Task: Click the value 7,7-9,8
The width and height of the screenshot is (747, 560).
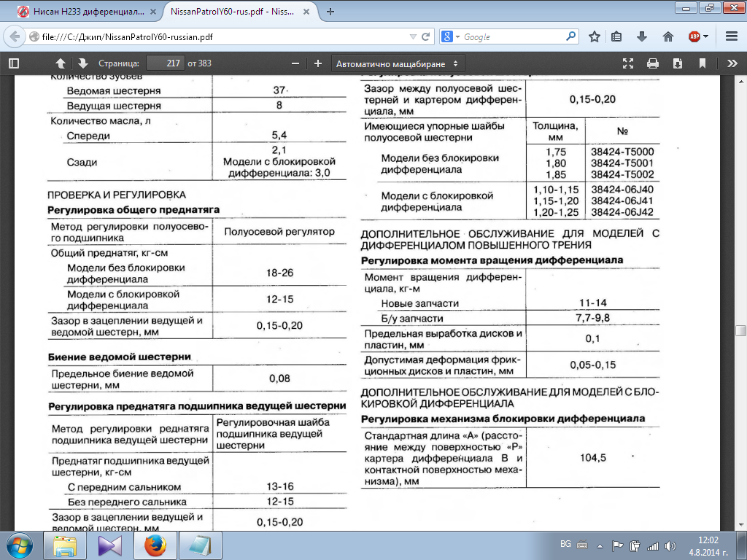Action: [x=592, y=318]
